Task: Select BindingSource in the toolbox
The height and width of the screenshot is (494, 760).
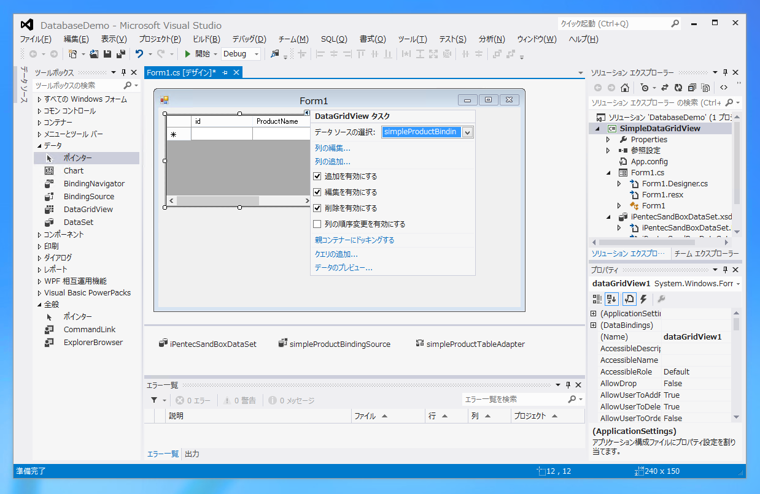Action: click(89, 196)
